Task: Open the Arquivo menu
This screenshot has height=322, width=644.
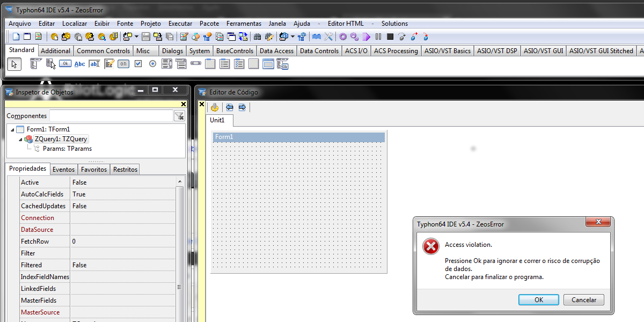Action: [20, 24]
